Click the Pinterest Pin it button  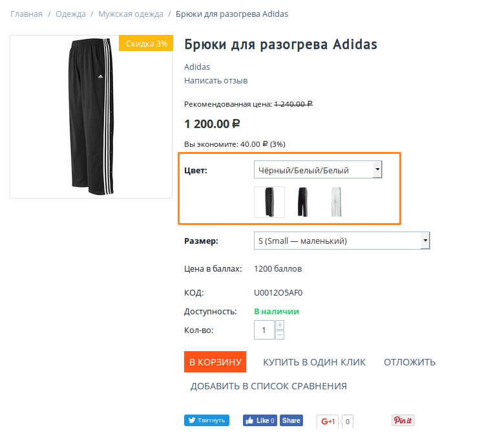[x=403, y=420]
